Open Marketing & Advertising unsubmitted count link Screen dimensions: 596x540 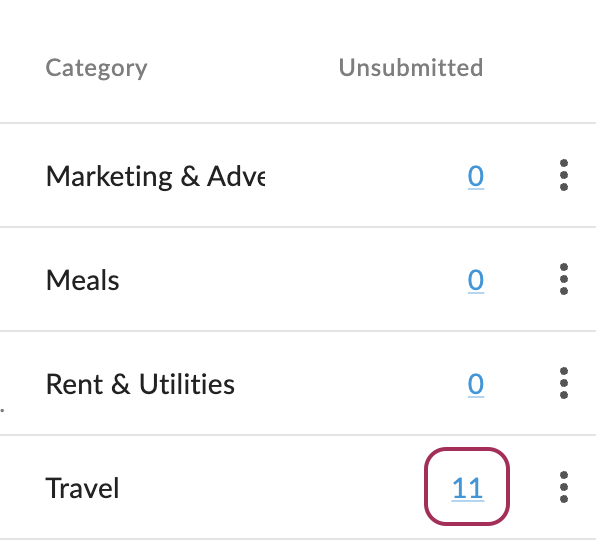tap(476, 176)
